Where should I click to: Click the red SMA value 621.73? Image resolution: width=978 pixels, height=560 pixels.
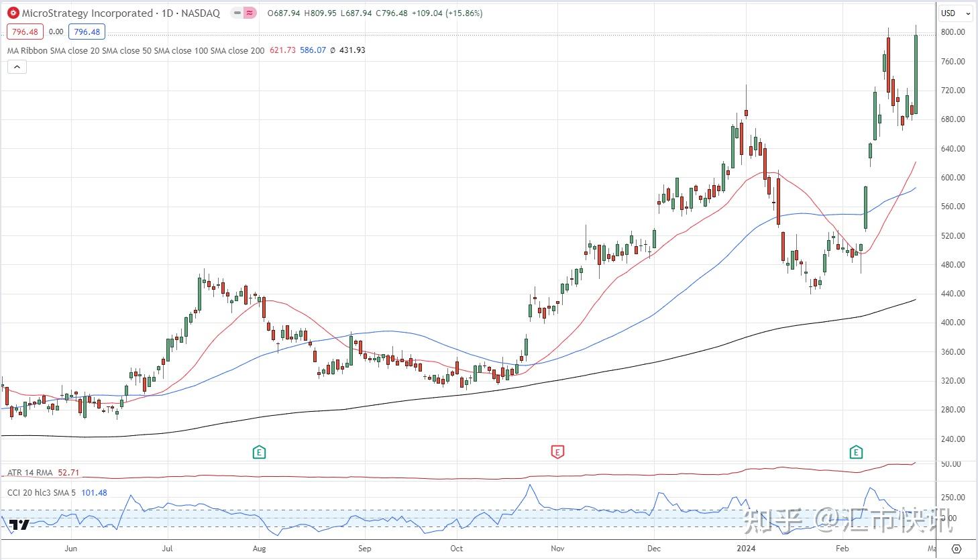click(x=282, y=50)
